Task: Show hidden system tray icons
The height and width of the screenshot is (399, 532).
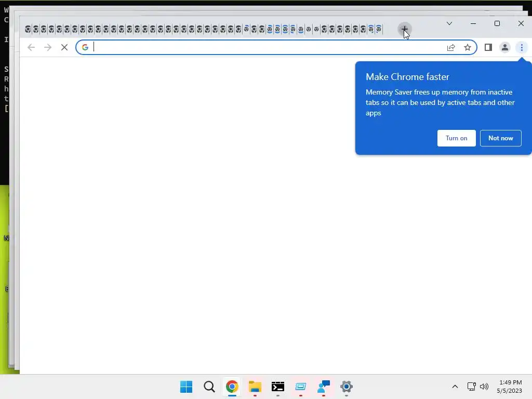Action: coord(455,387)
